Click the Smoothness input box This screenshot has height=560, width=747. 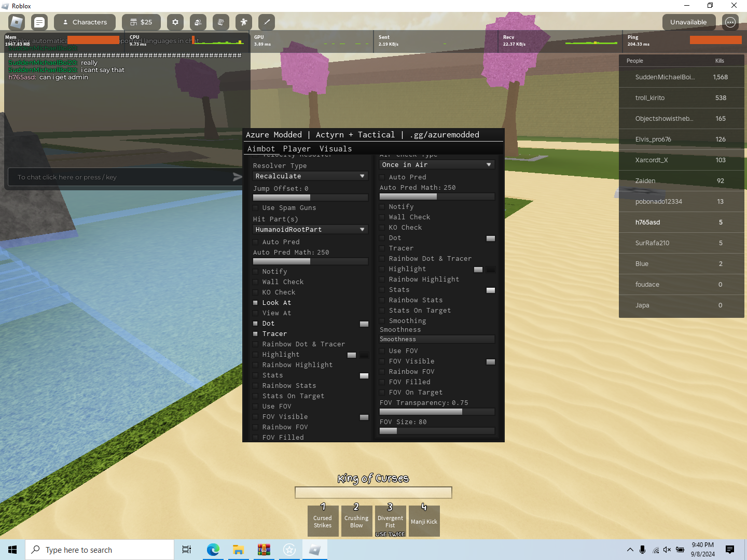(x=437, y=339)
